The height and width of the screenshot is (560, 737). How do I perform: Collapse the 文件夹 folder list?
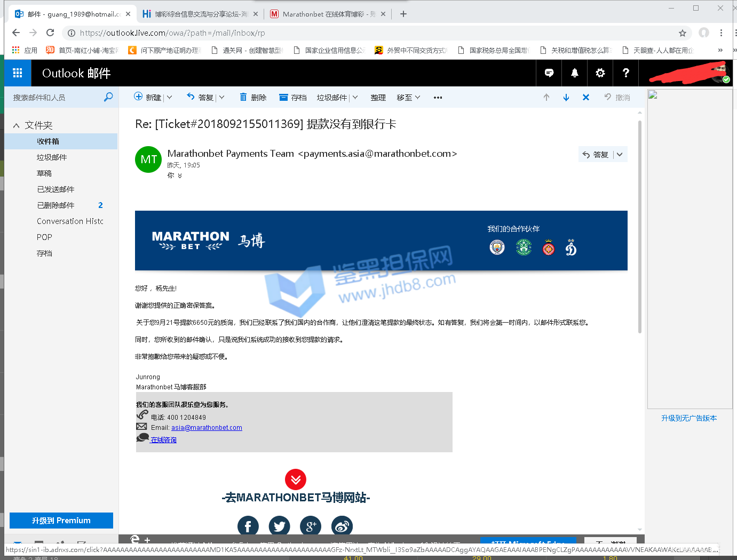(16, 125)
